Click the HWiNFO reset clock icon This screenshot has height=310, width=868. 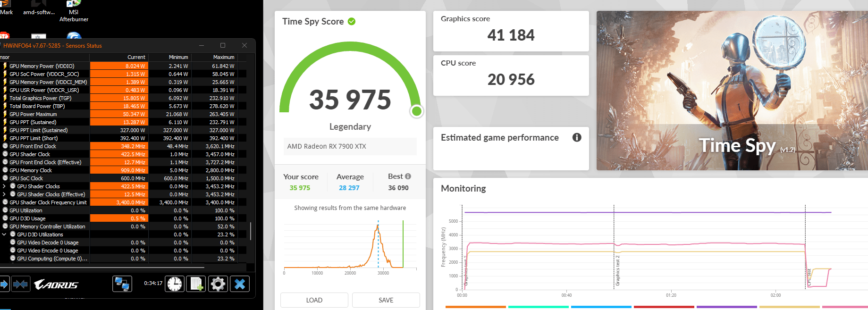click(175, 284)
